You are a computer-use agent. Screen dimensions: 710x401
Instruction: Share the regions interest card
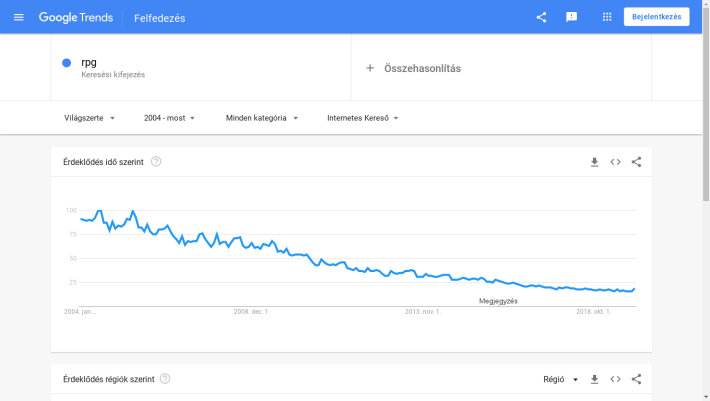[636, 379]
